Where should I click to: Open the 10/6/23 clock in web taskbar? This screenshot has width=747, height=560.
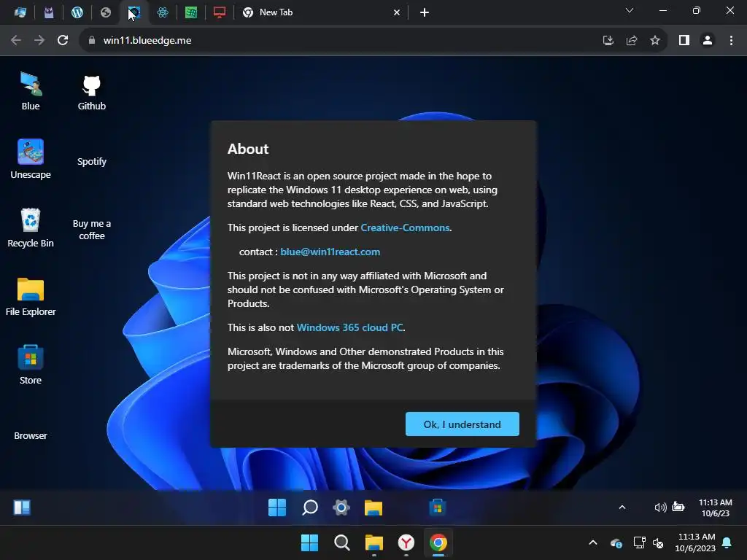click(715, 507)
